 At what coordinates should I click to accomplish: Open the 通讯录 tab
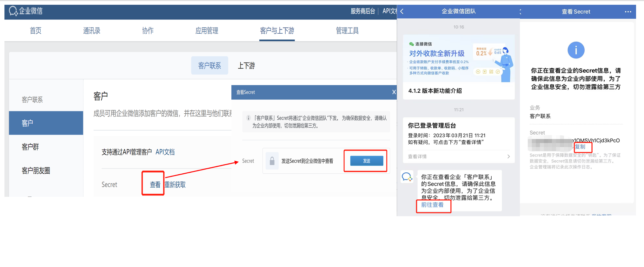92,31
